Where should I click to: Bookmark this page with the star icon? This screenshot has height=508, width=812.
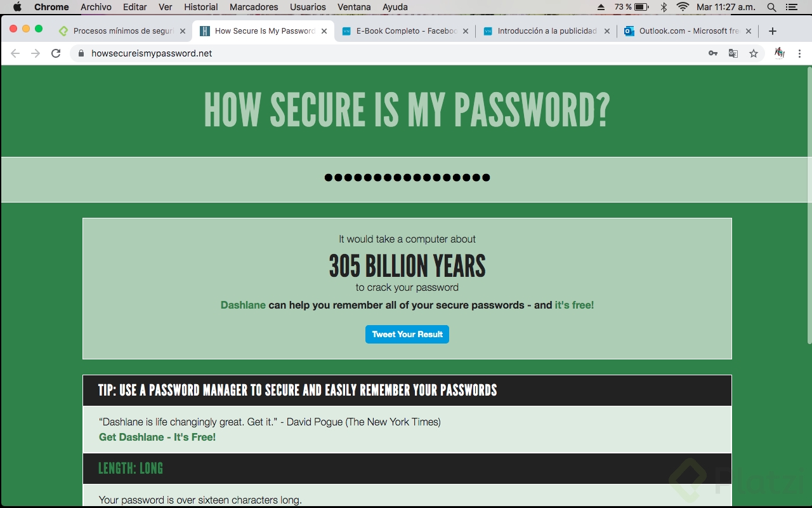[754, 53]
